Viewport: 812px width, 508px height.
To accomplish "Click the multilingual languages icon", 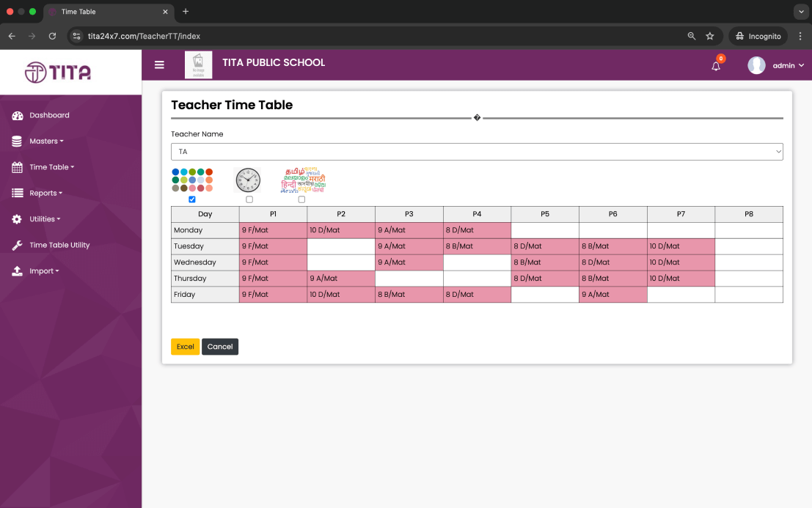I will 303,180.
